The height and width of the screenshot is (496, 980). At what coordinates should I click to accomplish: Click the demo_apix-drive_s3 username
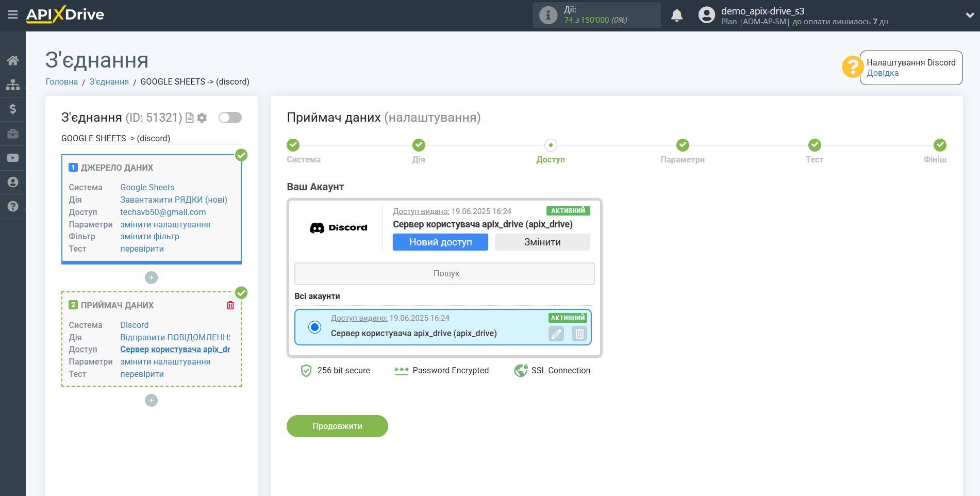(x=762, y=11)
